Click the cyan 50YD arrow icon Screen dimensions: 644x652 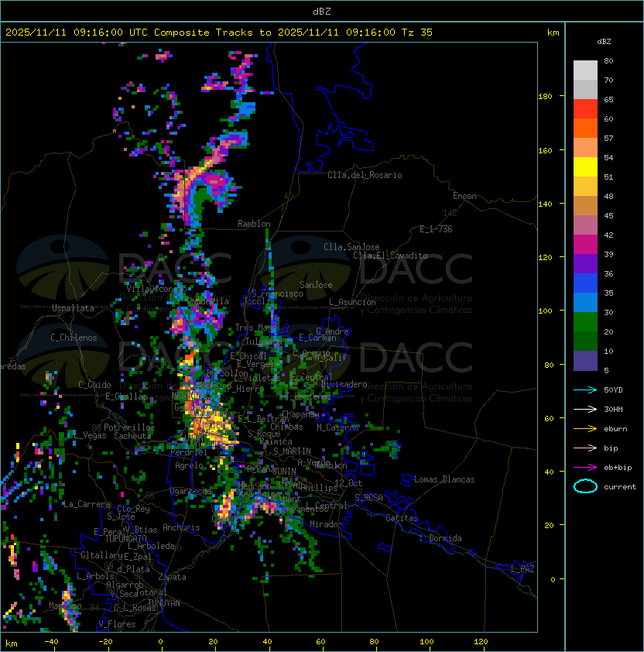pos(585,390)
